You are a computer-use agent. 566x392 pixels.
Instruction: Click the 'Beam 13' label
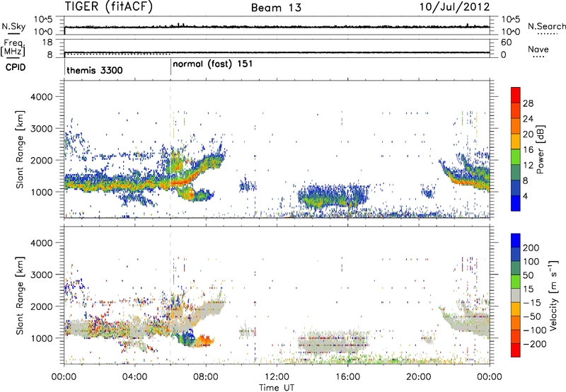click(276, 8)
